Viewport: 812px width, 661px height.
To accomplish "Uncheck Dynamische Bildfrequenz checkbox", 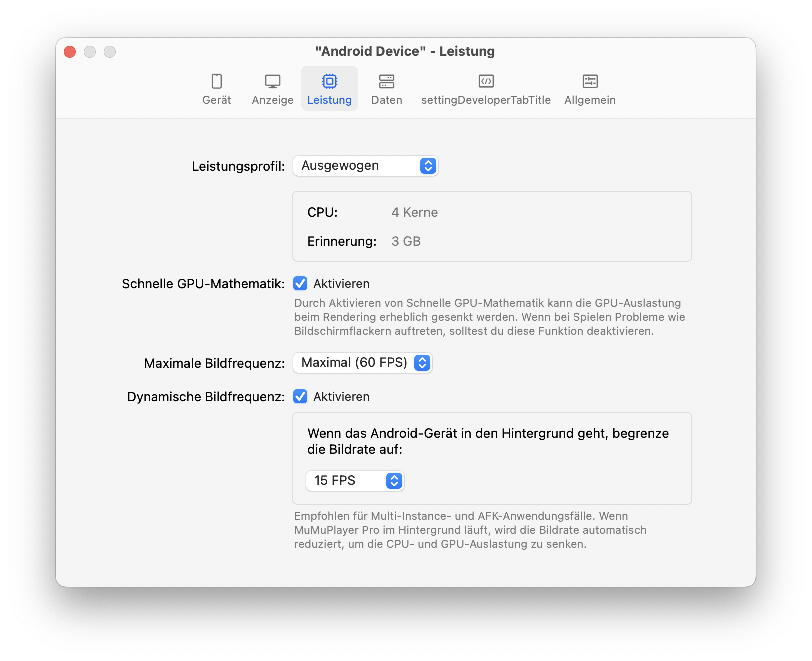I will pos(300,397).
